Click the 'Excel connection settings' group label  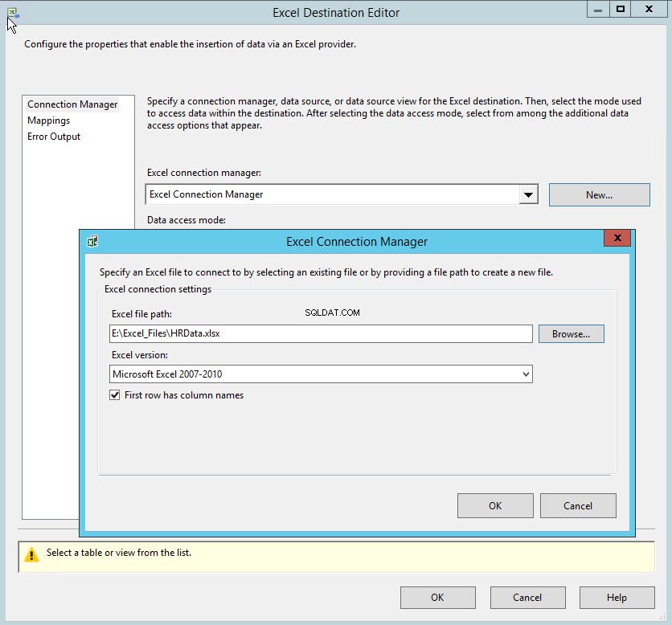pyautogui.click(x=158, y=289)
